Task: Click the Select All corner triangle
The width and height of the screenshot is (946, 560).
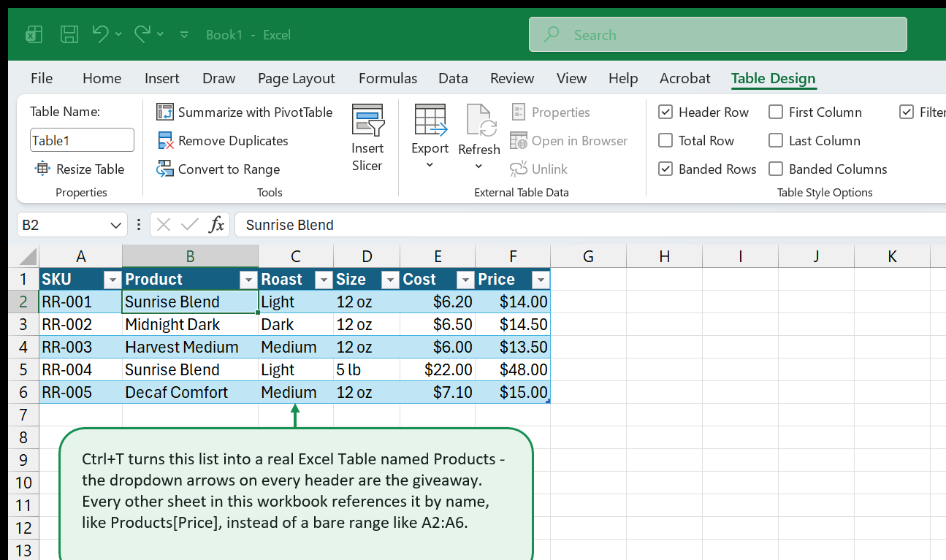Action: pos(28,256)
